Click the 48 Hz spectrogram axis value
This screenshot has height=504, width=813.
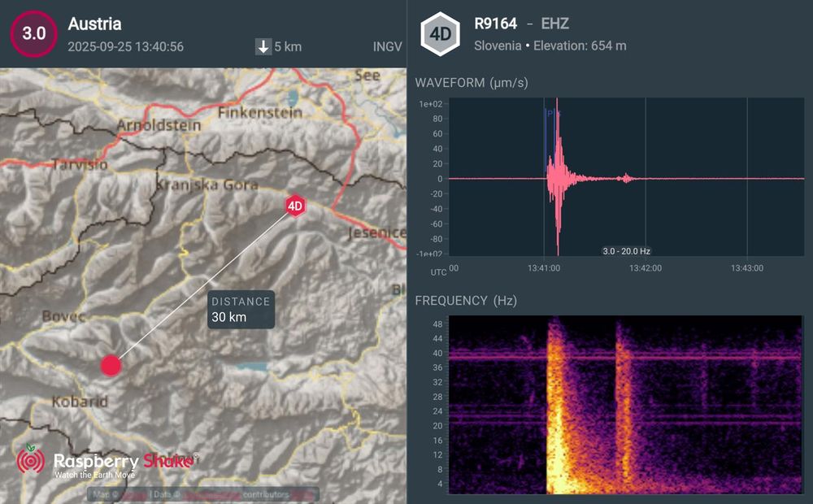point(437,324)
